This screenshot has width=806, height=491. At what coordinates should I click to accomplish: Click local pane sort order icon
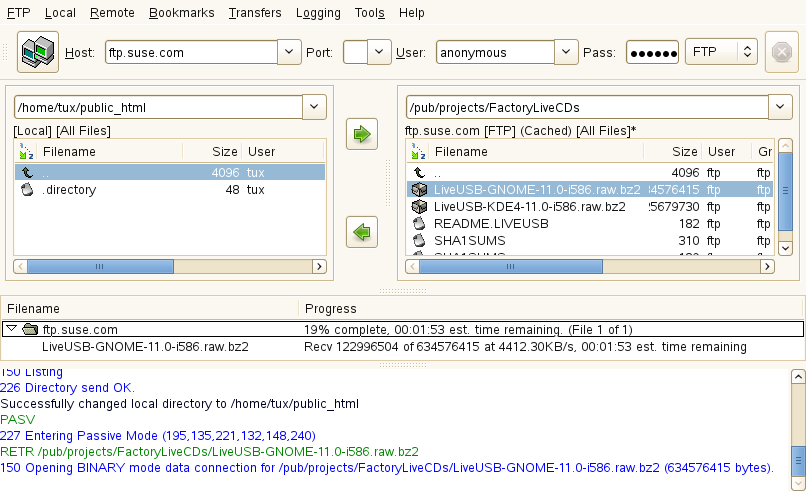click(26, 152)
